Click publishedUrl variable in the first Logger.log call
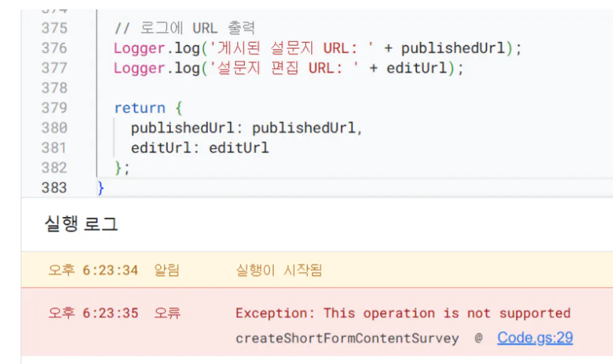Image resolution: width=613 pixels, height=364 pixels. (453, 48)
